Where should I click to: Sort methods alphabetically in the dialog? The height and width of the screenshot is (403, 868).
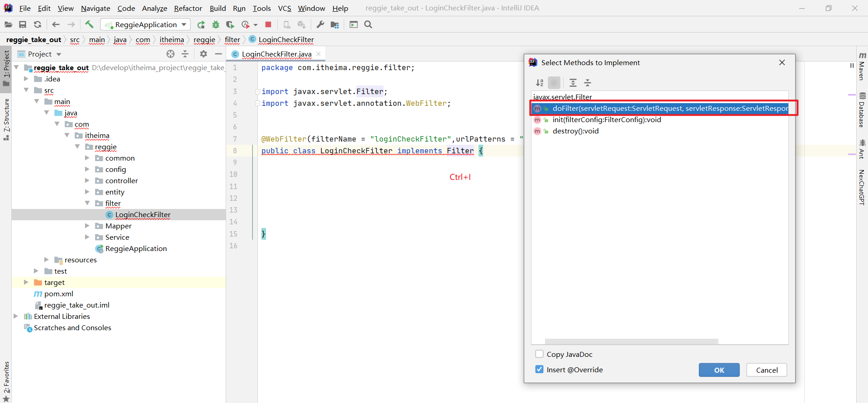(540, 83)
